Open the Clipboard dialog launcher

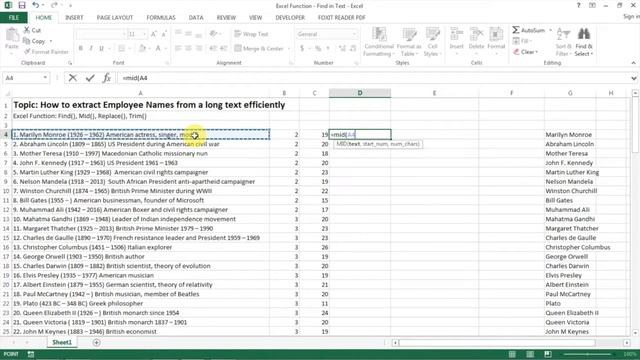pos(70,63)
